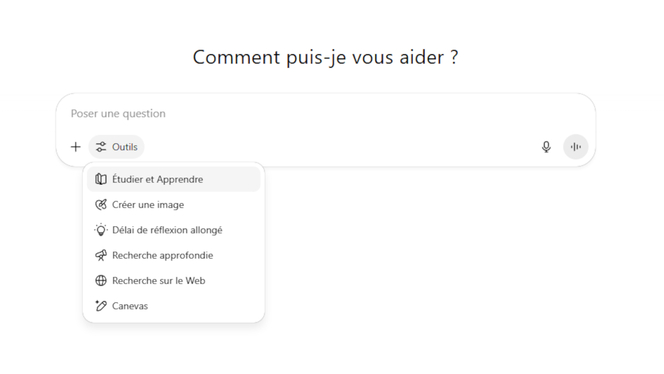
Task: Choose the Créer une image option
Action: coord(174,205)
